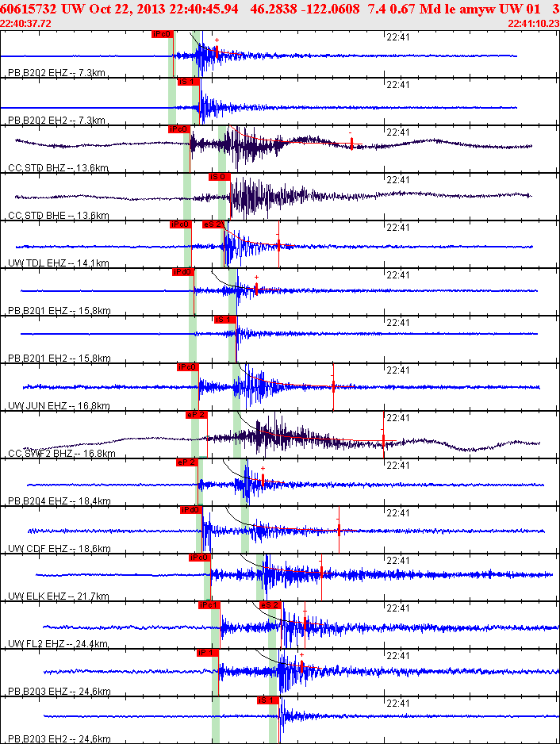Click the window end time 22:41:10.23
The width and height of the screenshot is (560, 744).
point(534,23)
